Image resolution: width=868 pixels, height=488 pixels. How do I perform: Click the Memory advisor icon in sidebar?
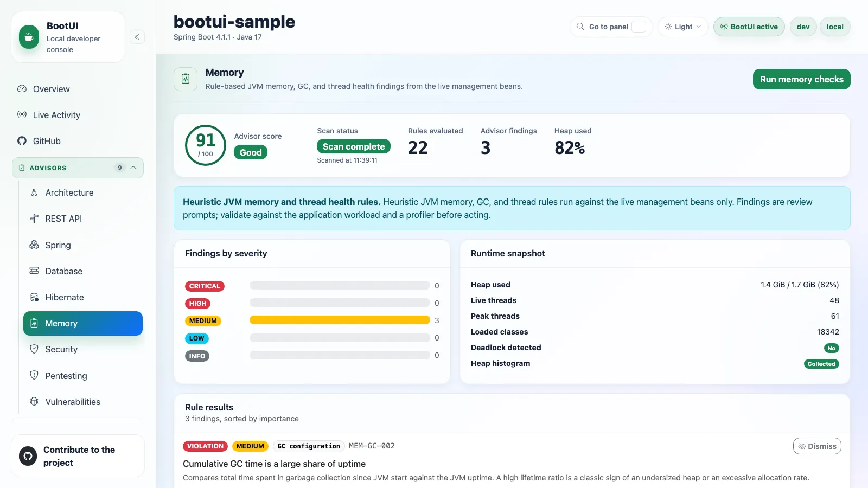click(34, 323)
